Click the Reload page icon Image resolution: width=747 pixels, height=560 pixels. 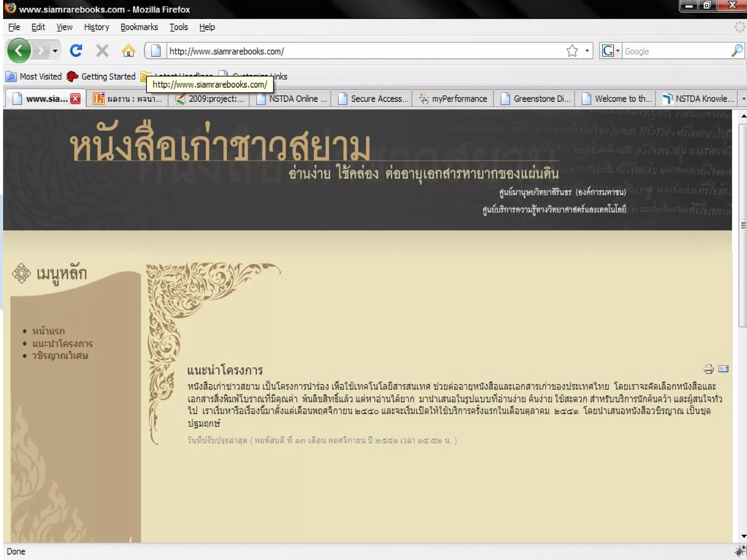tap(76, 51)
